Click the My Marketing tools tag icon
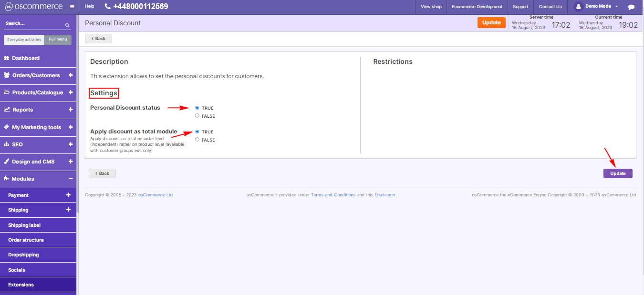 7,127
